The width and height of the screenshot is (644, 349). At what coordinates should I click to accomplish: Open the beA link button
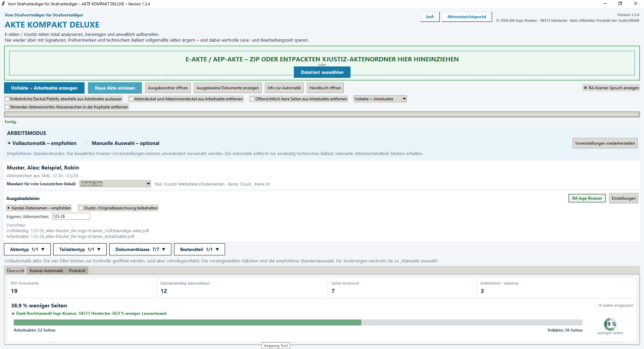430,17
